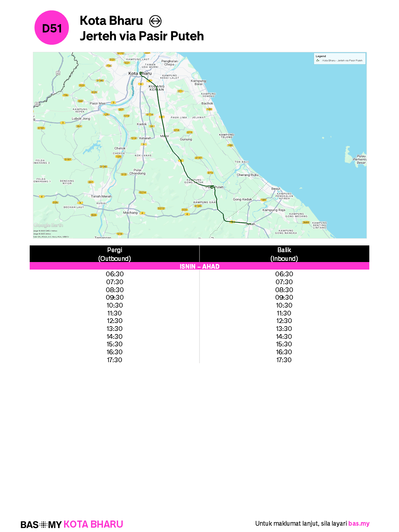The height and width of the screenshot is (532, 399).
Task: Open the bas.my link in the footer
Action: coord(359,523)
